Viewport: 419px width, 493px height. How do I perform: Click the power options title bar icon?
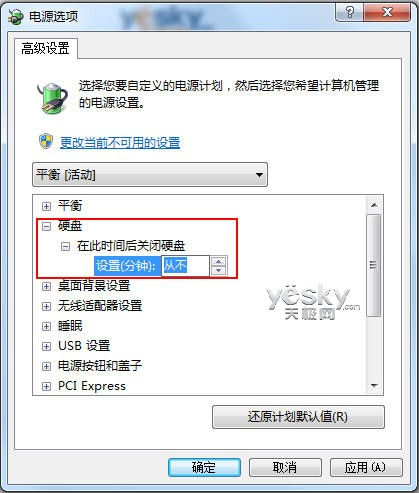(x=15, y=16)
